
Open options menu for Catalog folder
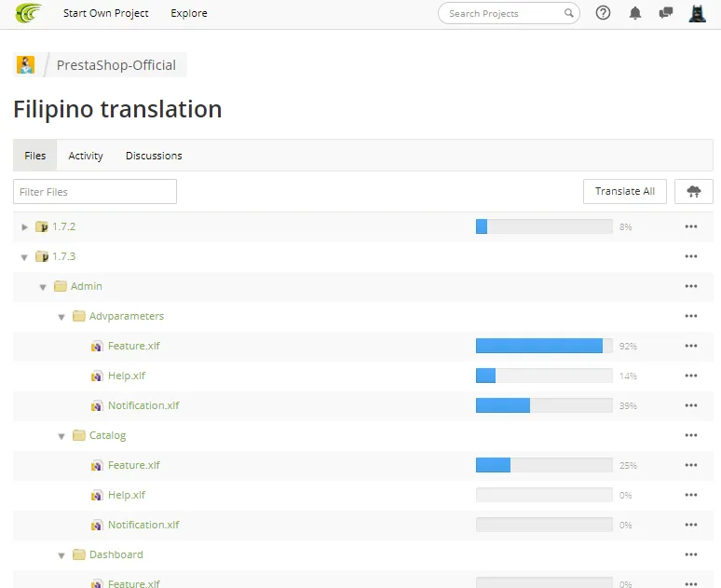[x=690, y=435]
